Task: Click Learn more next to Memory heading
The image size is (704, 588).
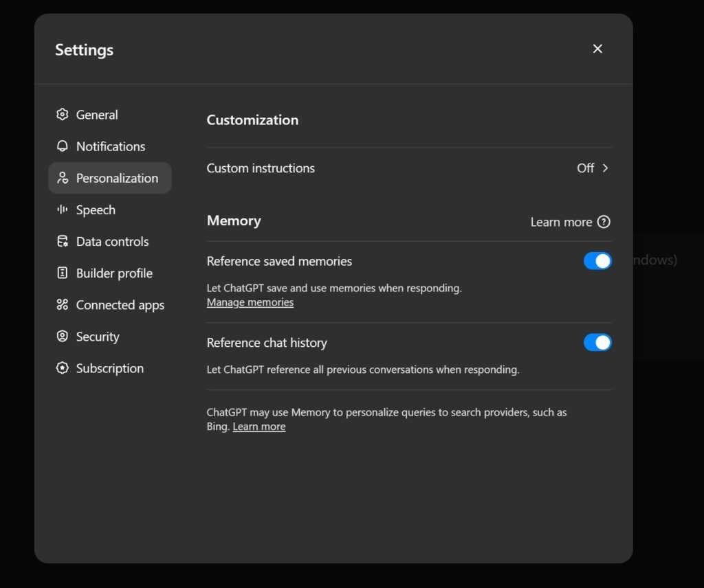Action: (x=560, y=222)
